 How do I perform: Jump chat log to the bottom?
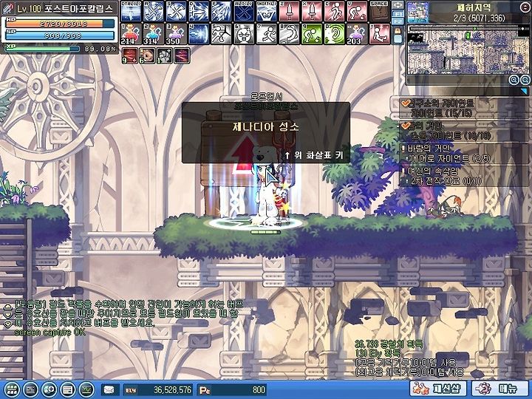click(7, 324)
